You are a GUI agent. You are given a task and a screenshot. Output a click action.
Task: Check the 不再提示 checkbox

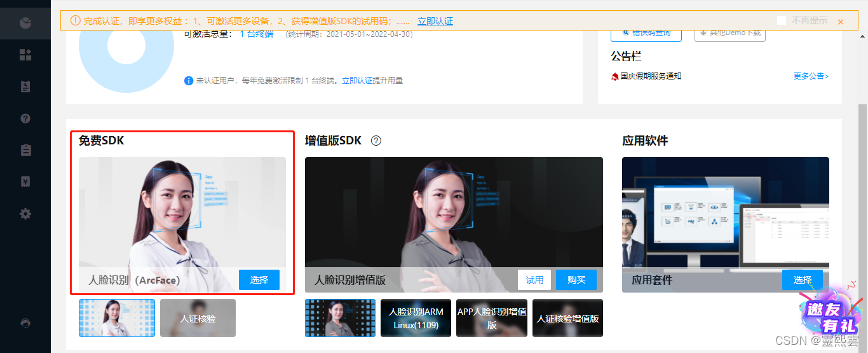pyautogui.click(x=781, y=21)
